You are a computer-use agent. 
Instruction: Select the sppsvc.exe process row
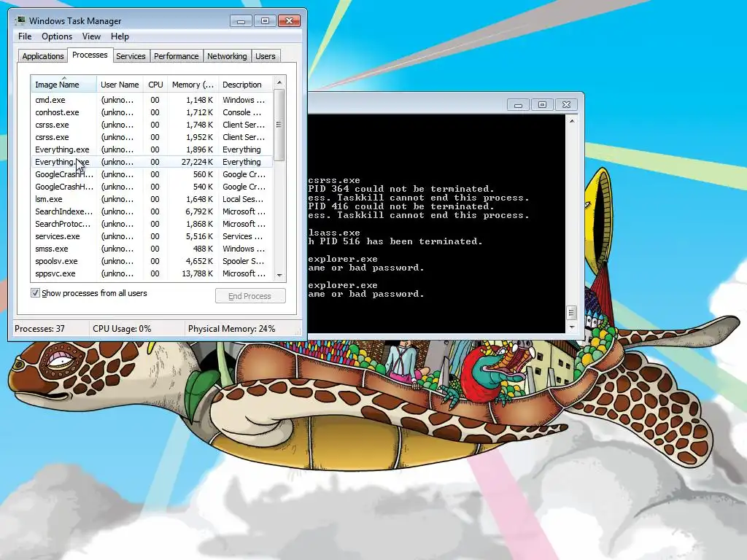click(152, 273)
